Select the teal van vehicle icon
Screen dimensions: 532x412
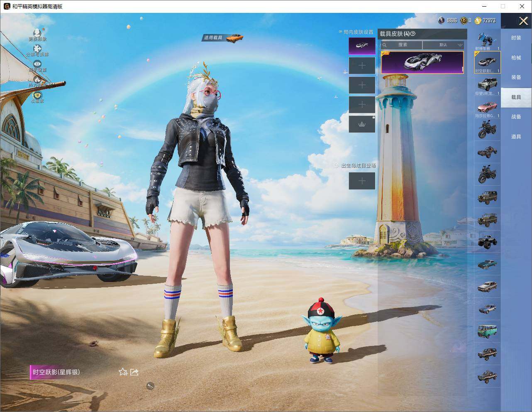487,331
